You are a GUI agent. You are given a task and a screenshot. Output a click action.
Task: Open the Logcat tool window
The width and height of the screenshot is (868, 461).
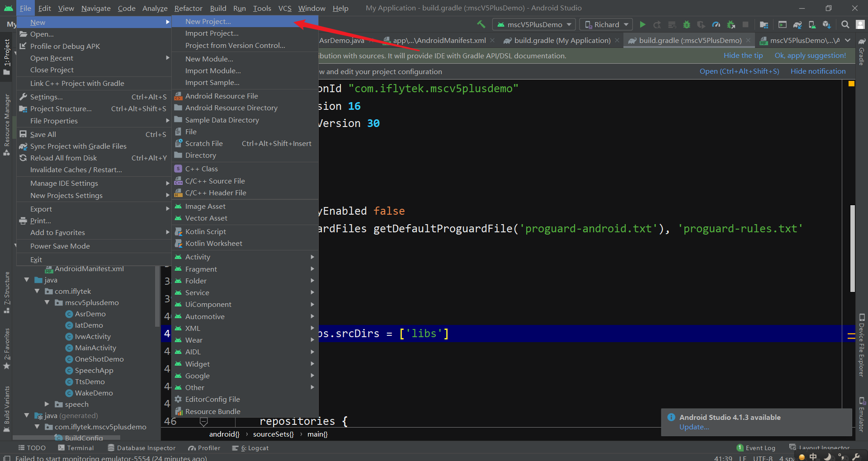[250, 448]
